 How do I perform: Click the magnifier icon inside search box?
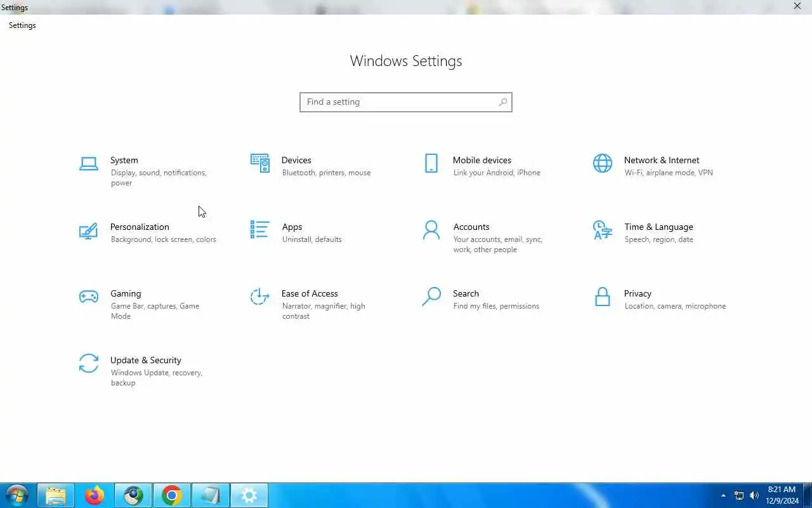click(503, 102)
